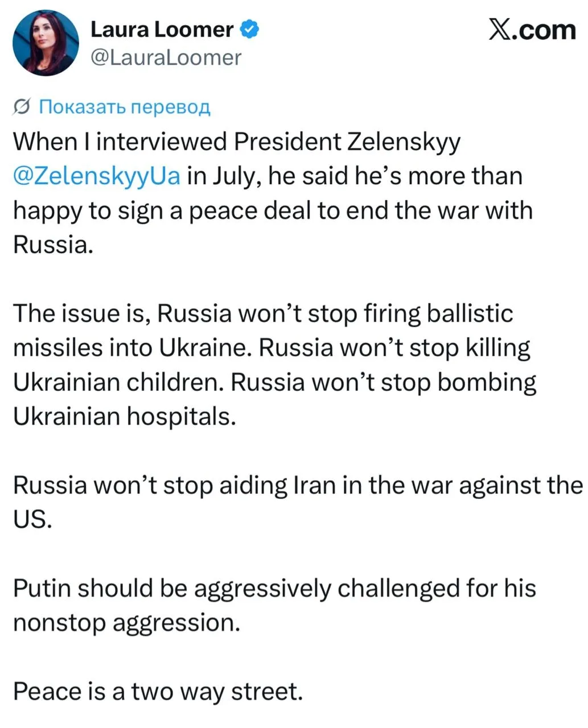
Task: Open the @ZelenskyyUa mention
Action: [97, 176]
